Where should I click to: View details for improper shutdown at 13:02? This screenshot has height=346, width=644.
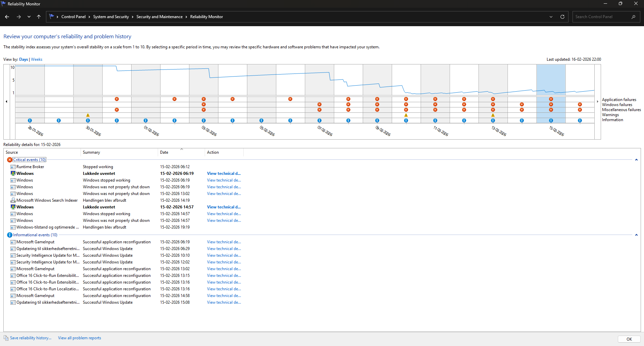(224, 194)
